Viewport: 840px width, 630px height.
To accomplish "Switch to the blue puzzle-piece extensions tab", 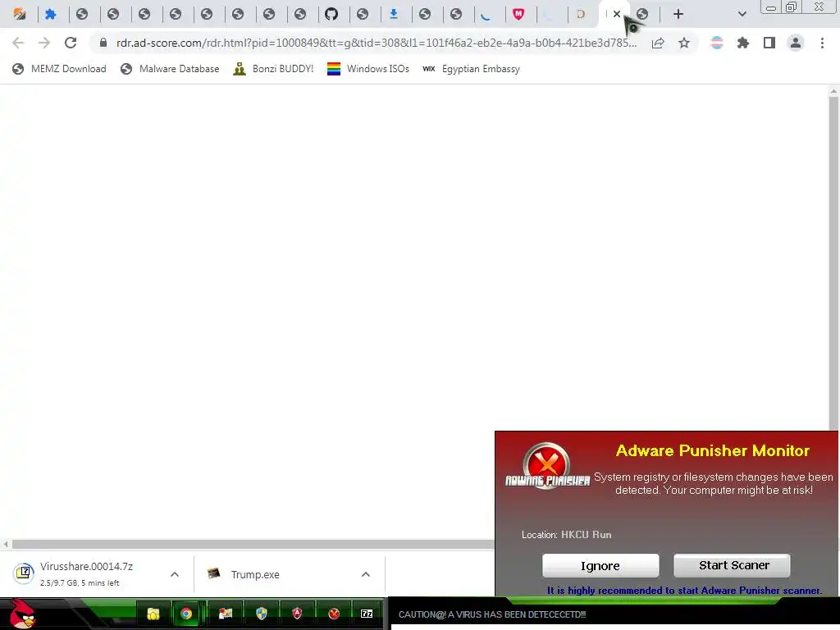I will tap(50, 14).
